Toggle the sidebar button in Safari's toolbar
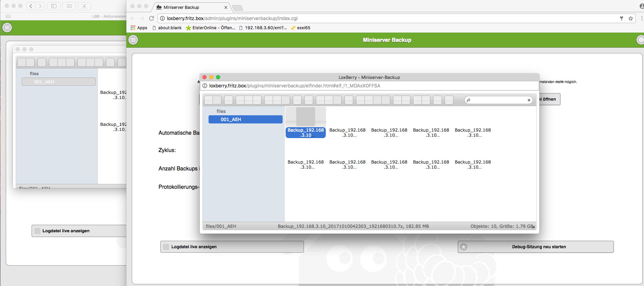 (x=54, y=6)
